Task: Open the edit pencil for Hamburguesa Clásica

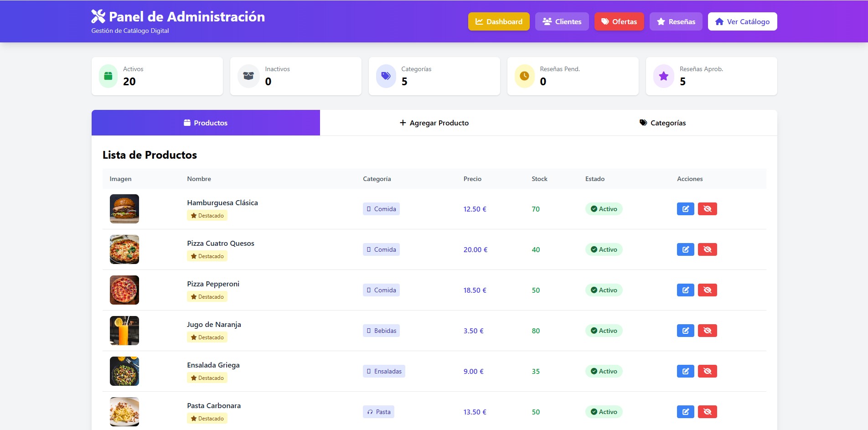Action: tap(685, 209)
